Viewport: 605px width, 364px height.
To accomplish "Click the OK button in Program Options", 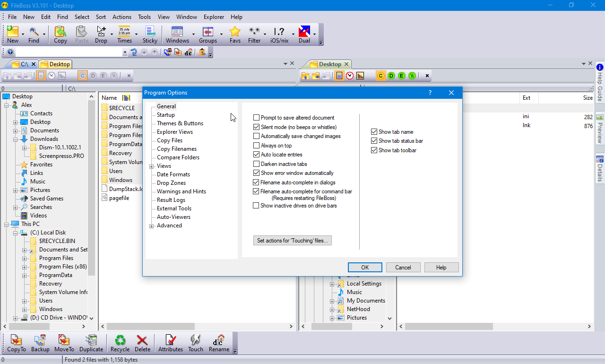I will pyautogui.click(x=365, y=268).
